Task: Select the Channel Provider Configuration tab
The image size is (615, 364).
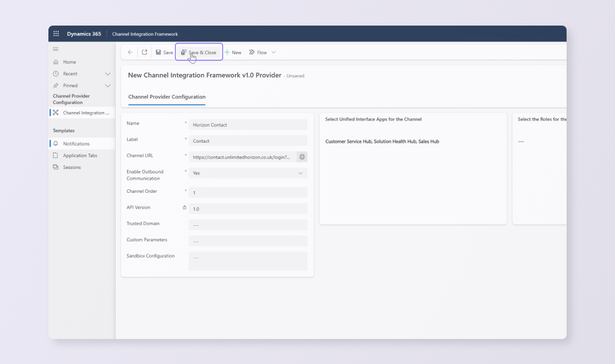Action: pos(167,97)
